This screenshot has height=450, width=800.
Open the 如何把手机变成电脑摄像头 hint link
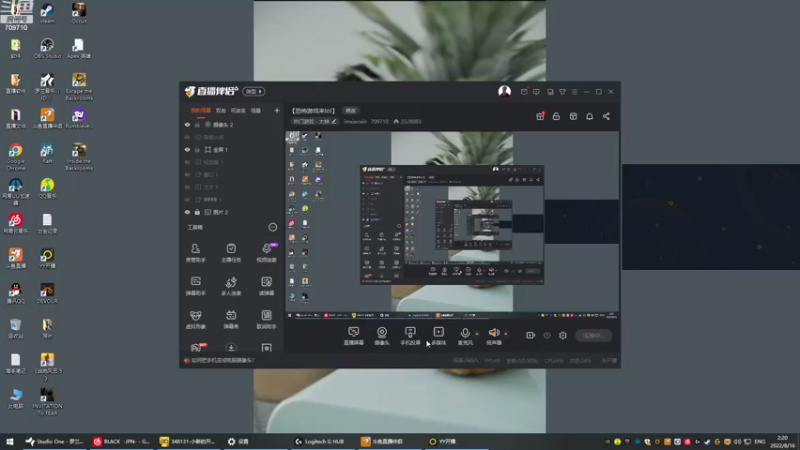point(223,360)
